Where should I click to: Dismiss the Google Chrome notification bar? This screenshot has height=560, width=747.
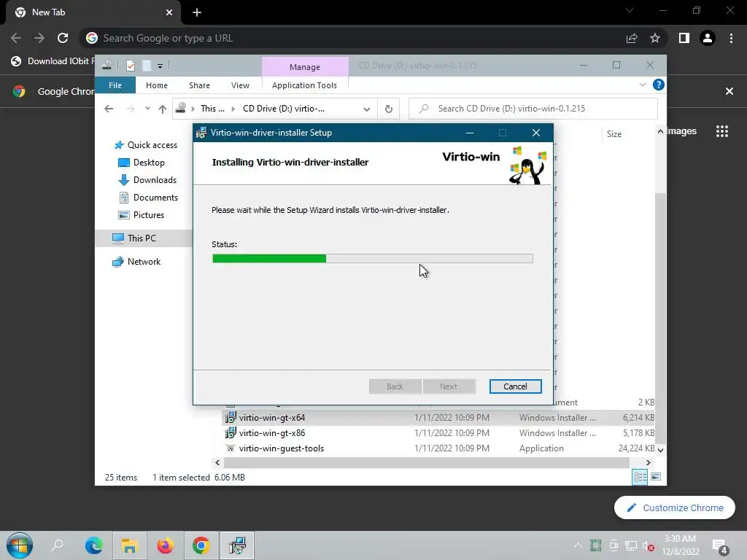pyautogui.click(x=729, y=91)
